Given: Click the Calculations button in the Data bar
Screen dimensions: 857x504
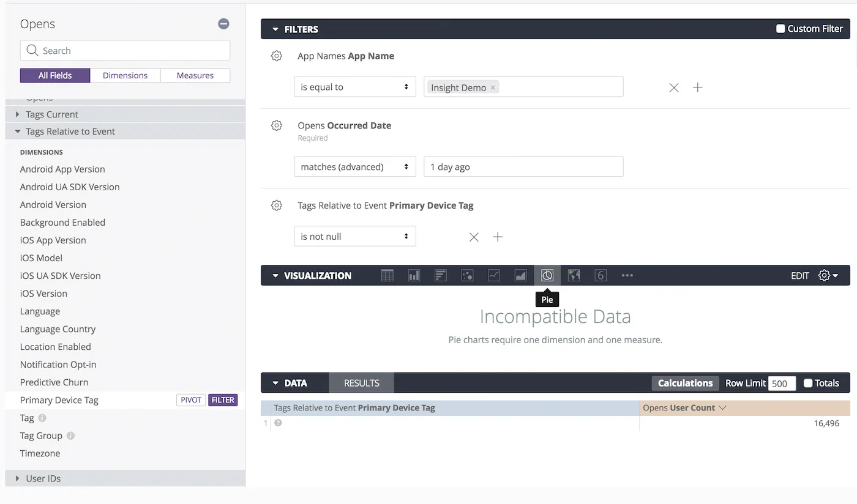Looking at the screenshot, I should (x=684, y=383).
